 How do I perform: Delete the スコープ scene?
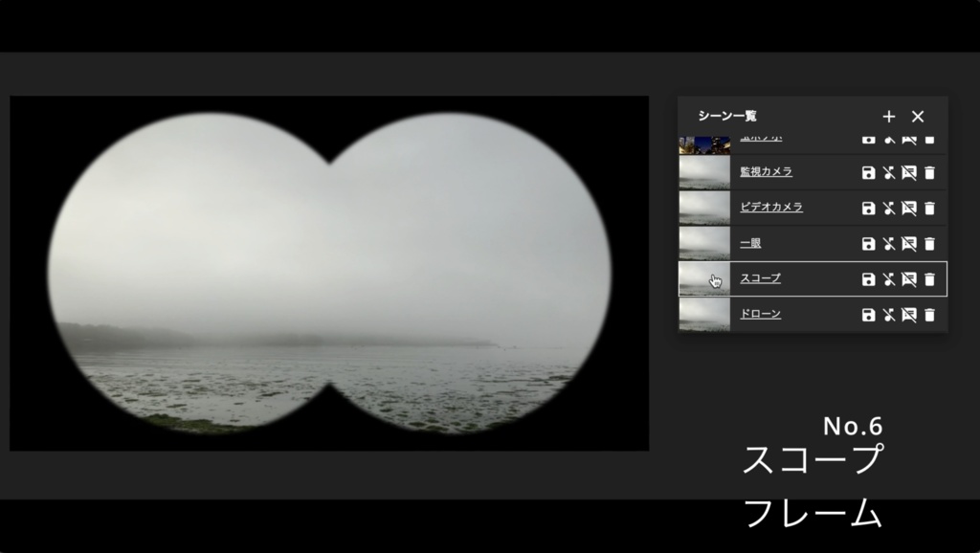[x=929, y=279]
